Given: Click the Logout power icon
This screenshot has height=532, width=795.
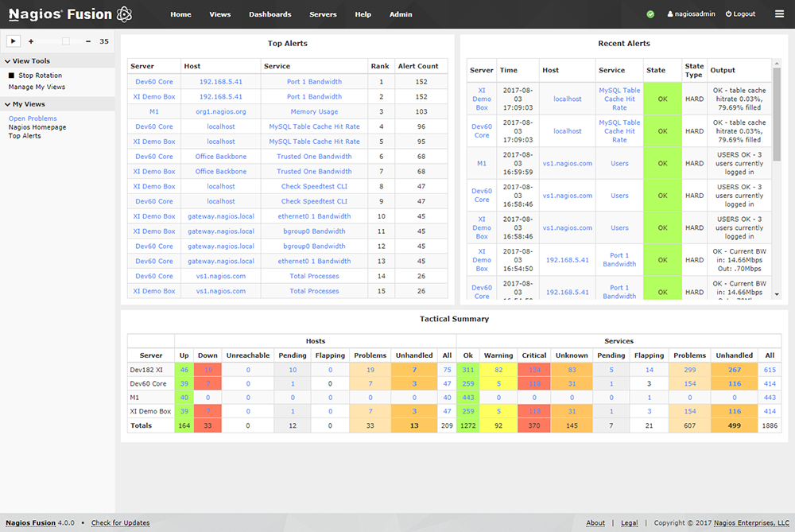Looking at the screenshot, I should 728,14.
